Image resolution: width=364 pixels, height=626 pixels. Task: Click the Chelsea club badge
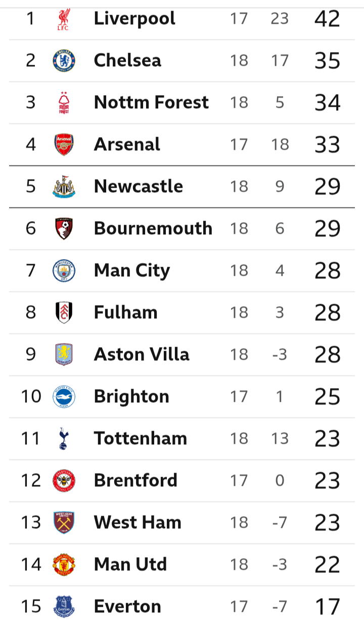coord(64,61)
